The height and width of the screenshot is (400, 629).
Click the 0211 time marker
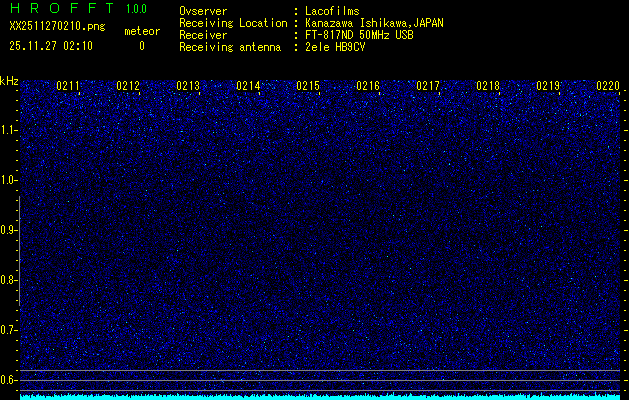tap(68, 86)
